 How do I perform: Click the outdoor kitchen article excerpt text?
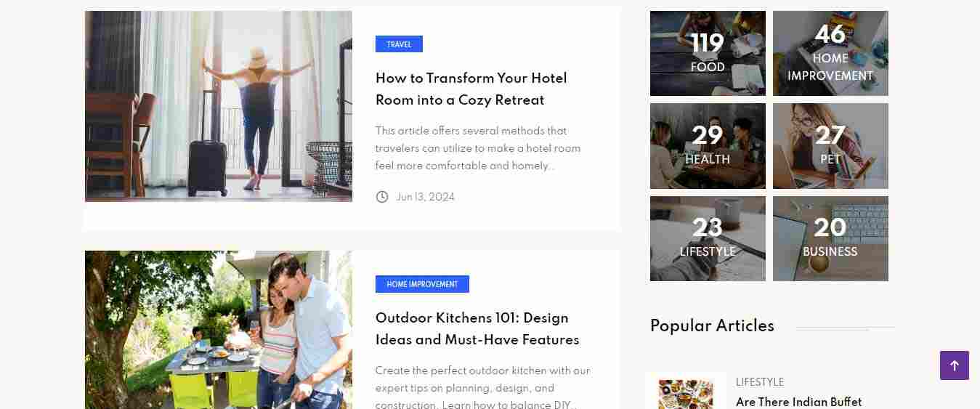click(483, 388)
